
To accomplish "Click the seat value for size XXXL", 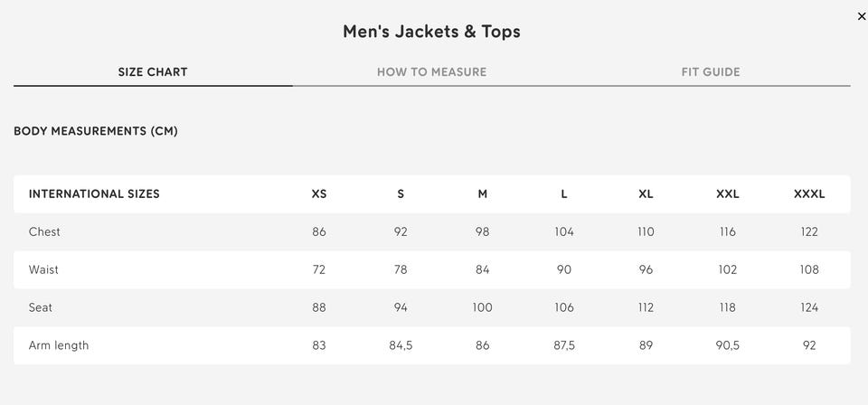I will (809, 308).
